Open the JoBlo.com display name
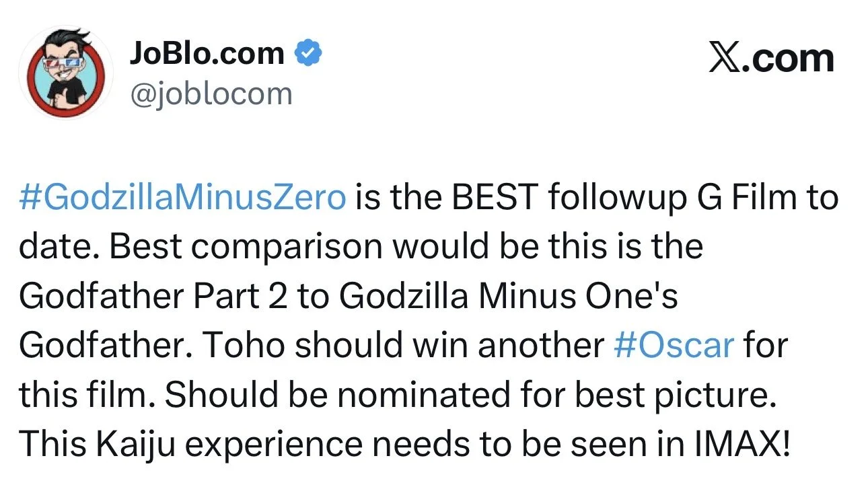868x487 pixels. [207, 53]
